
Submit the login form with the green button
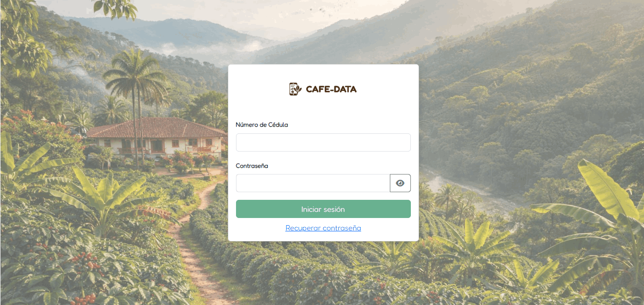click(323, 209)
